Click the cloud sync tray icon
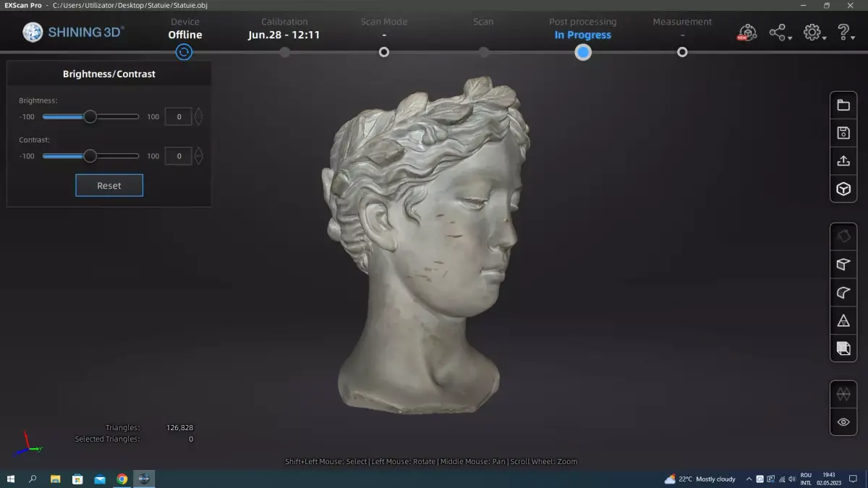 [759, 479]
